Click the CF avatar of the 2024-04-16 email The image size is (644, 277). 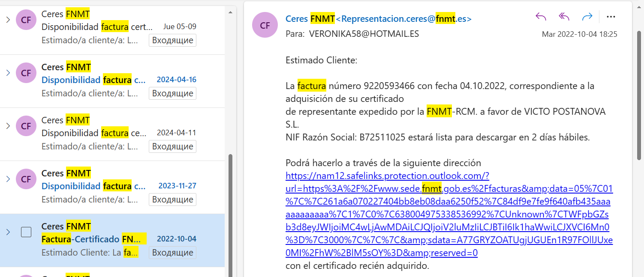pyautogui.click(x=26, y=73)
